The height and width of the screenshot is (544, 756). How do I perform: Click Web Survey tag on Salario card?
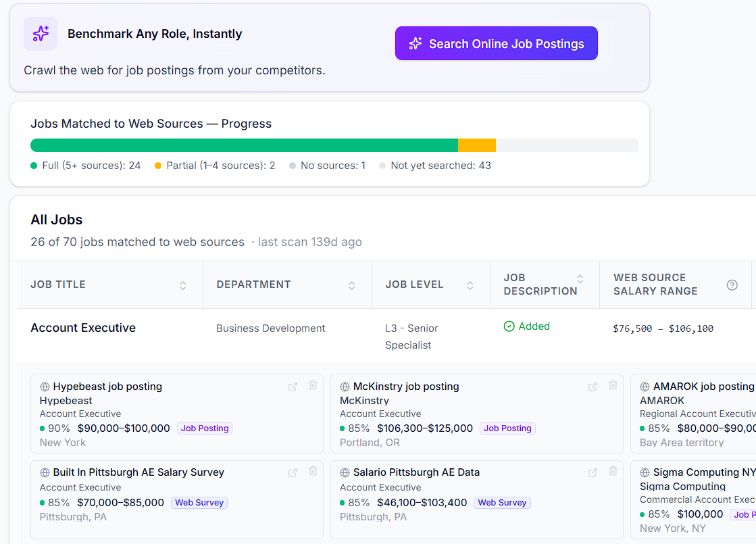(502, 503)
